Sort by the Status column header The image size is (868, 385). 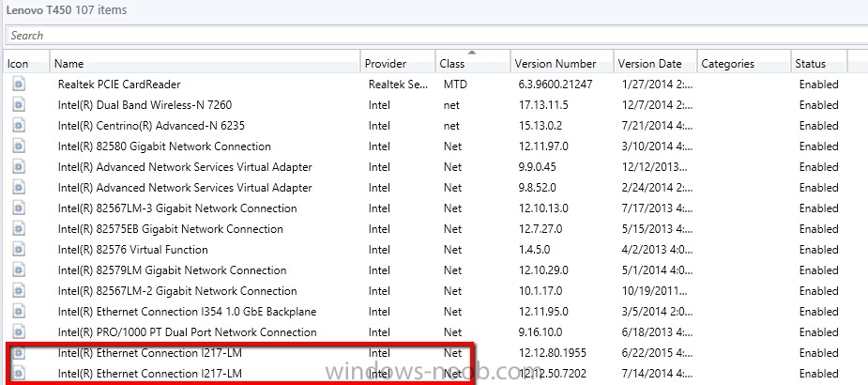(x=818, y=63)
